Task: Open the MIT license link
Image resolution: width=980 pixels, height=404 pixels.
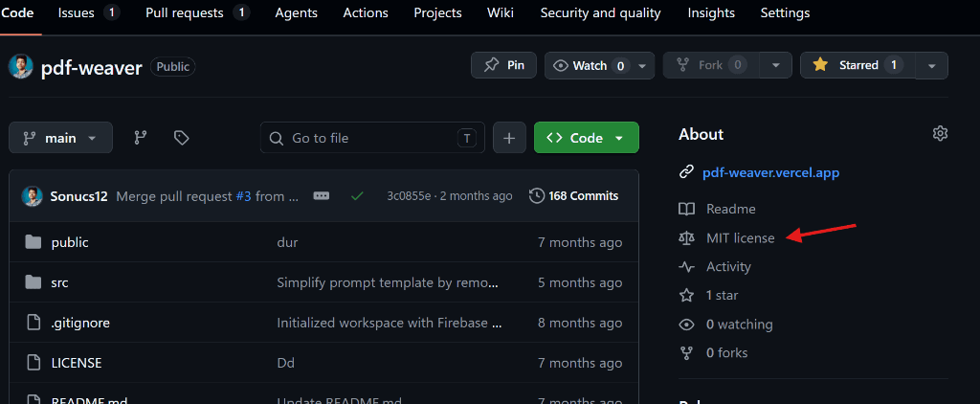Action: 740,237
